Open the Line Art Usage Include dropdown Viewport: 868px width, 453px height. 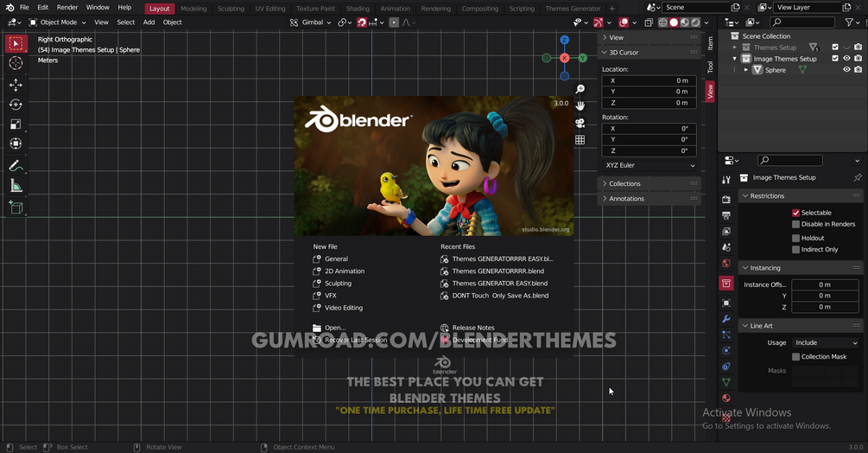(825, 343)
